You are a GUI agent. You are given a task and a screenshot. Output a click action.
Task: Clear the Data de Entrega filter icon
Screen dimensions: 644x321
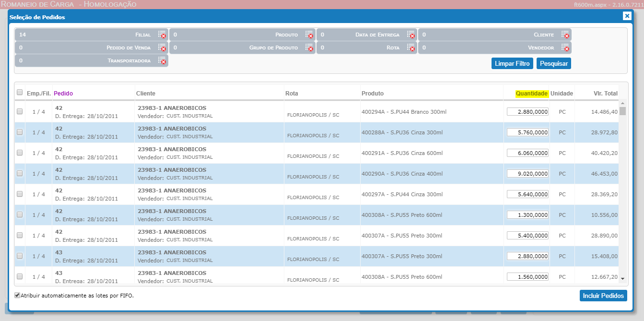tap(411, 35)
